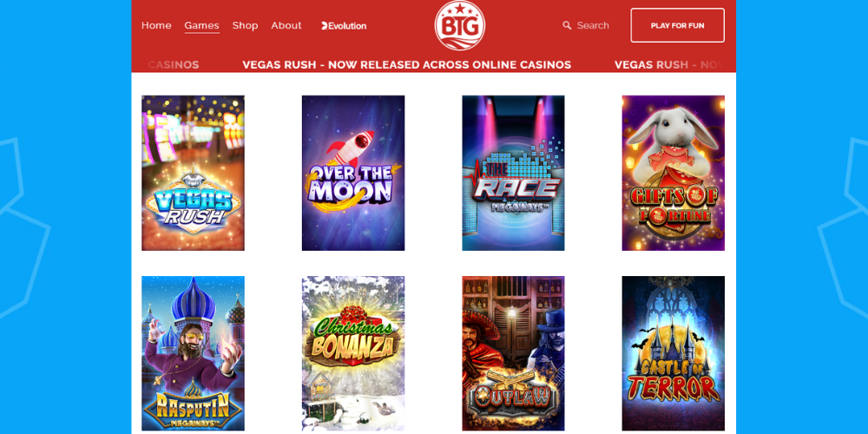Go to the Home menu item
The height and width of the screenshot is (434, 868).
156,25
